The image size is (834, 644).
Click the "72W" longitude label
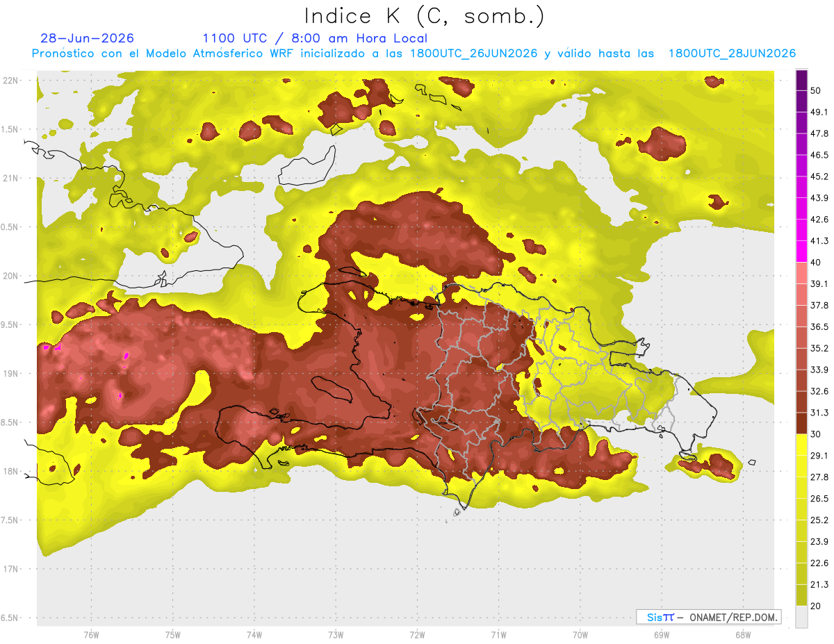[x=417, y=634]
